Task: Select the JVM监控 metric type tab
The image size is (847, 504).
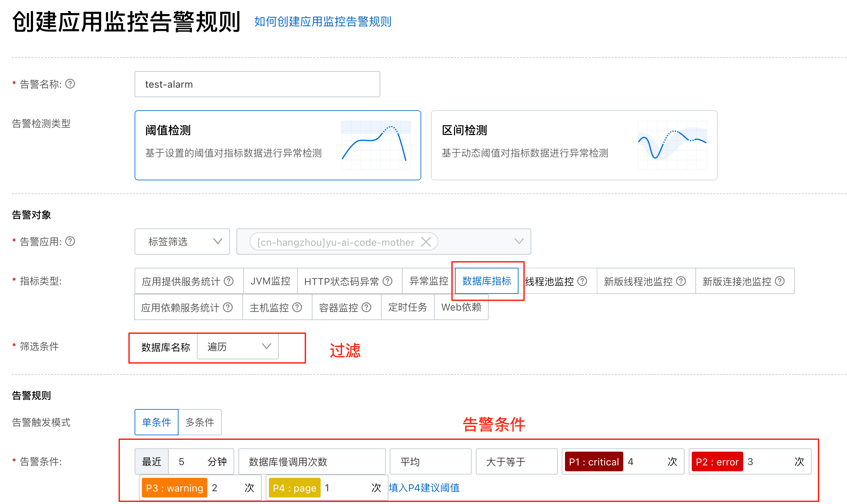Action: 270,281
